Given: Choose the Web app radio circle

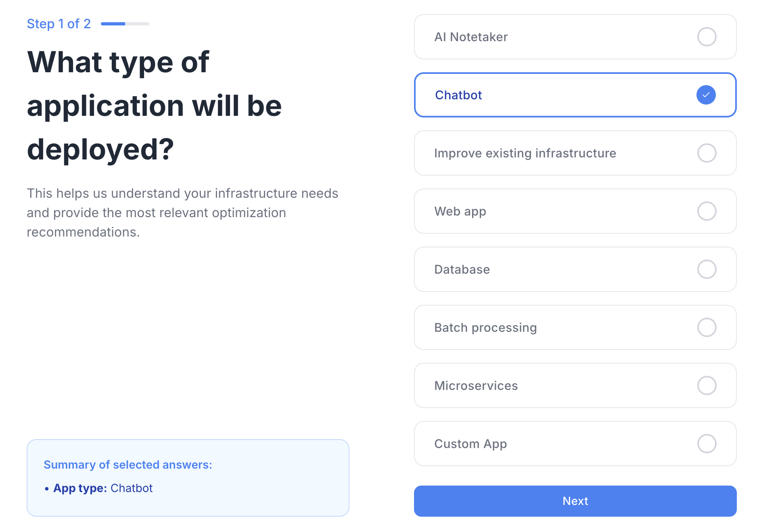Looking at the screenshot, I should [x=707, y=211].
